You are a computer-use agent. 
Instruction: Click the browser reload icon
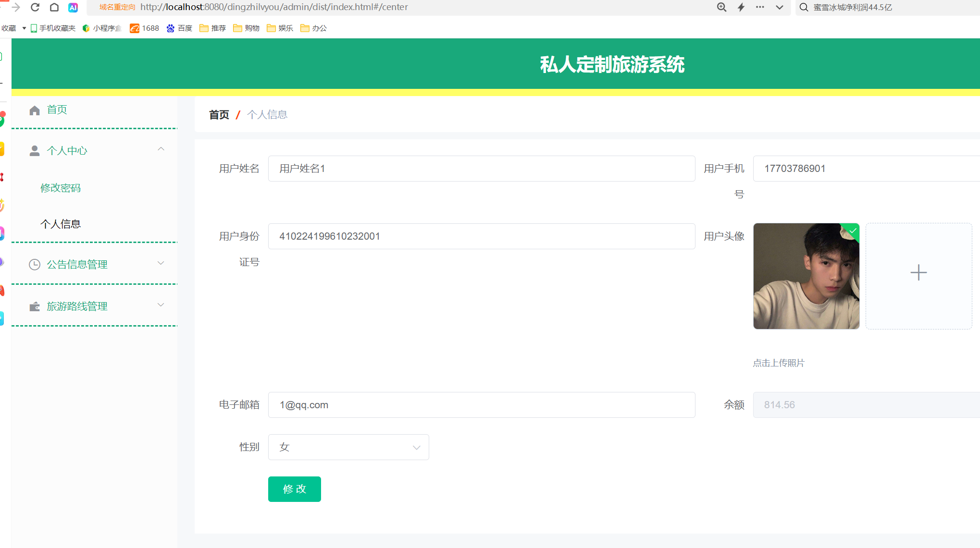35,7
